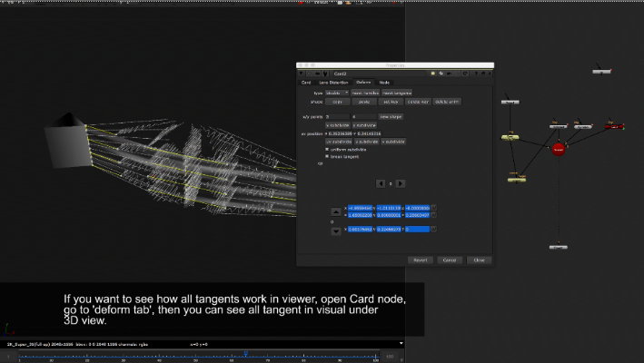
Task: Toggle the uniform subdivide checkbox
Action: coord(328,149)
